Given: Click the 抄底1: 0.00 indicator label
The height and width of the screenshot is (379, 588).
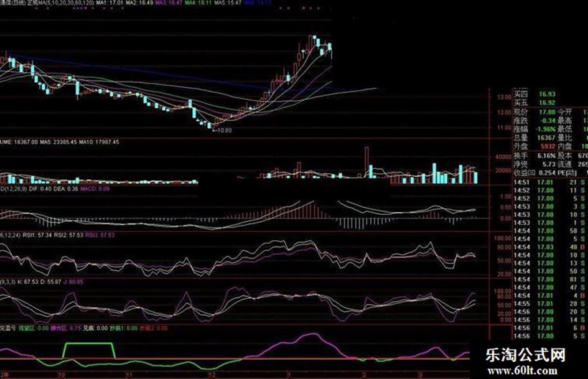Looking at the screenshot, I should click(124, 329).
